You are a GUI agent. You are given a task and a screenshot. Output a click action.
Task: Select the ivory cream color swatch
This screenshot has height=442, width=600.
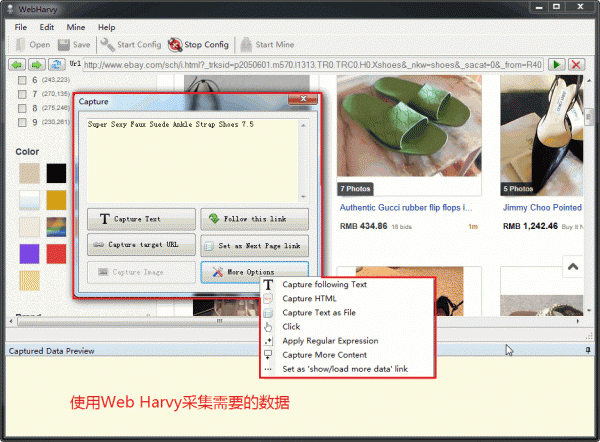tap(29, 227)
